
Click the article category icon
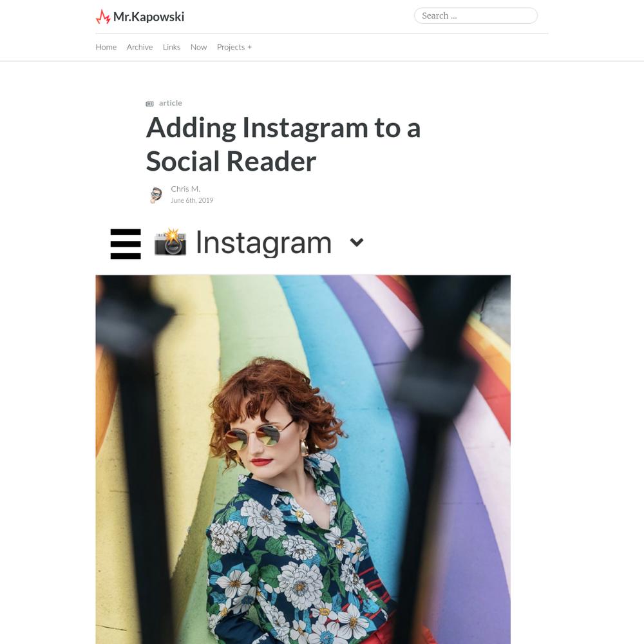pyautogui.click(x=149, y=104)
